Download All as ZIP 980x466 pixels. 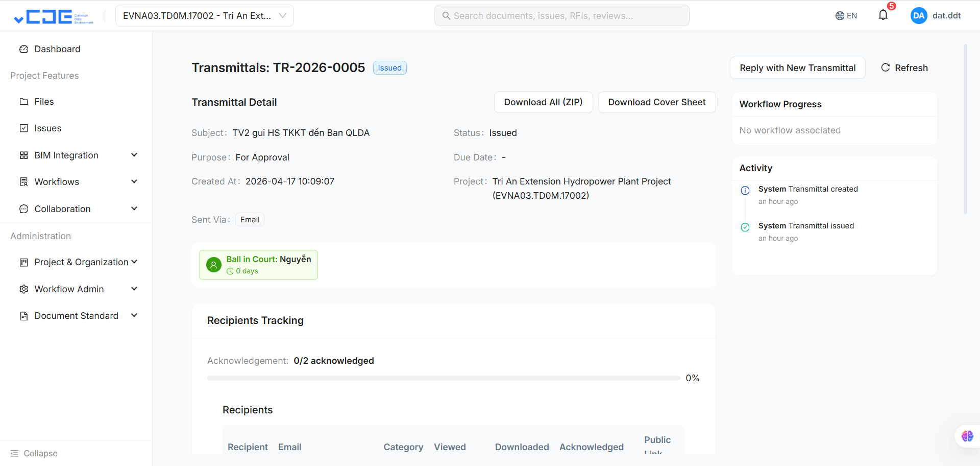(x=543, y=102)
